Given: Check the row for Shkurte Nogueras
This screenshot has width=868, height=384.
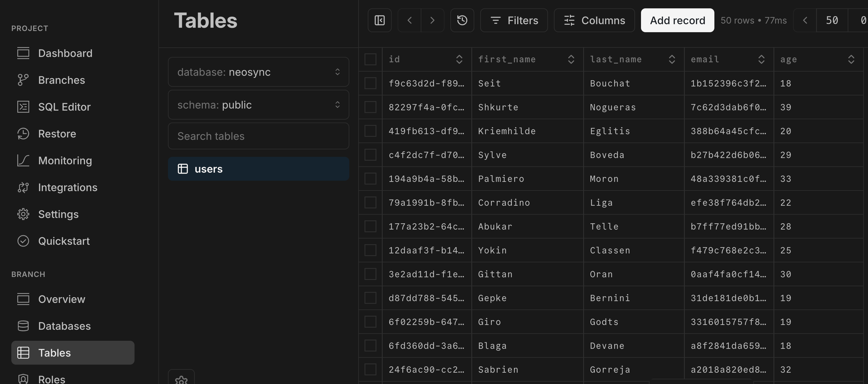Looking at the screenshot, I should tap(371, 107).
